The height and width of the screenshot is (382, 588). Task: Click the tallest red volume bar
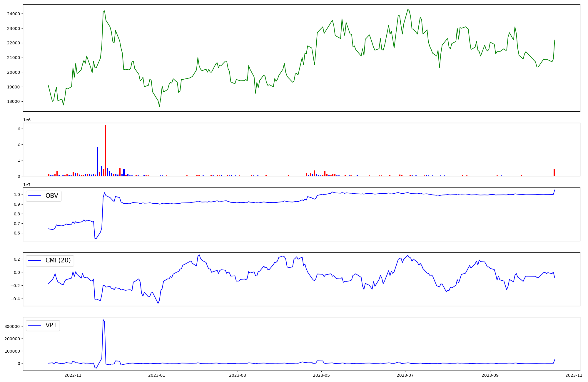point(106,150)
